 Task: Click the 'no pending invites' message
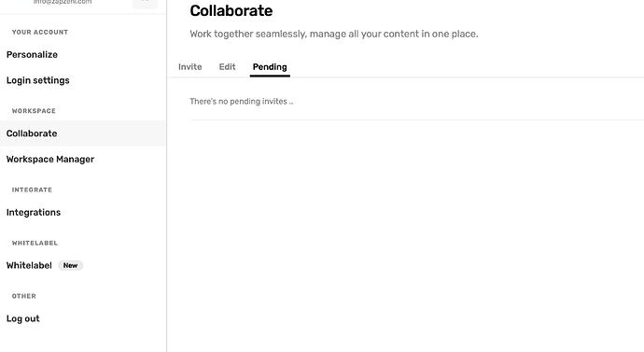pos(242,102)
